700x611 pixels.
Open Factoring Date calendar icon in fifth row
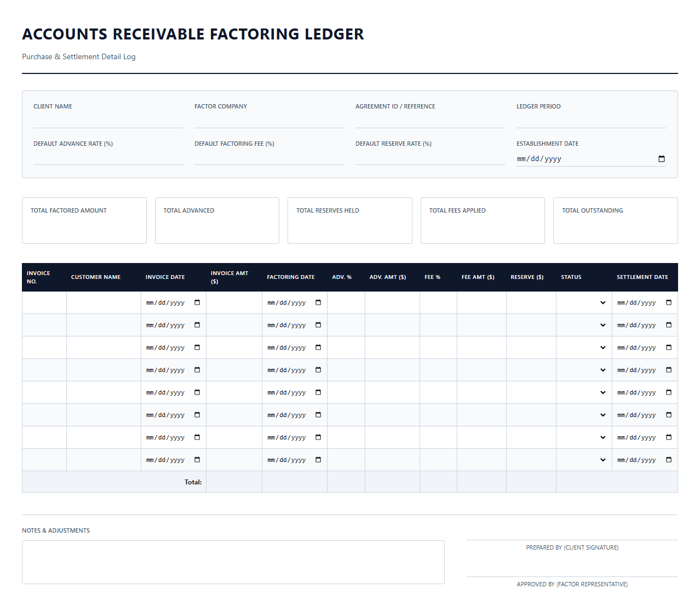tap(318, 392)
